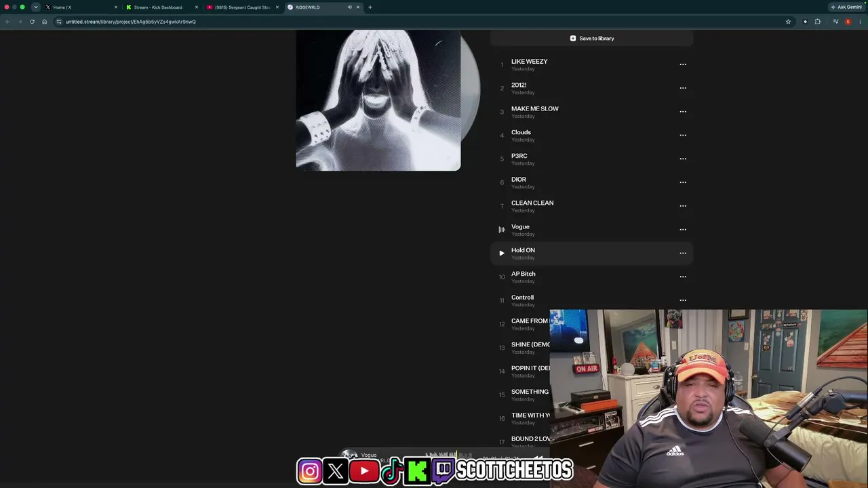Focus the address bar URL field
Screen dimensions: 868x488
click(130, 22)
